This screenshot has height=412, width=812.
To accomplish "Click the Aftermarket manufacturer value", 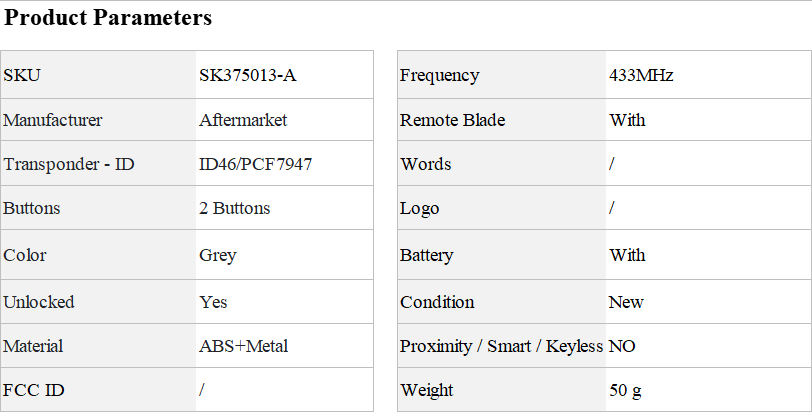I will tap(243, 120).
